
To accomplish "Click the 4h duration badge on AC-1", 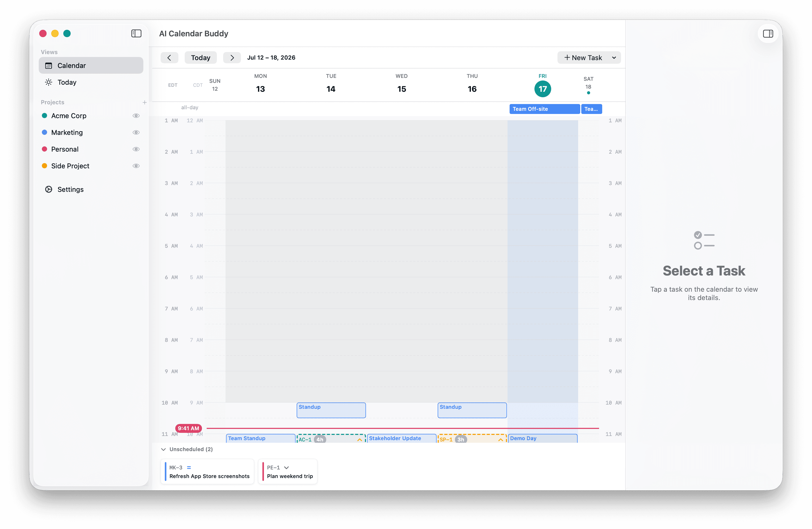I will (320, 439).
